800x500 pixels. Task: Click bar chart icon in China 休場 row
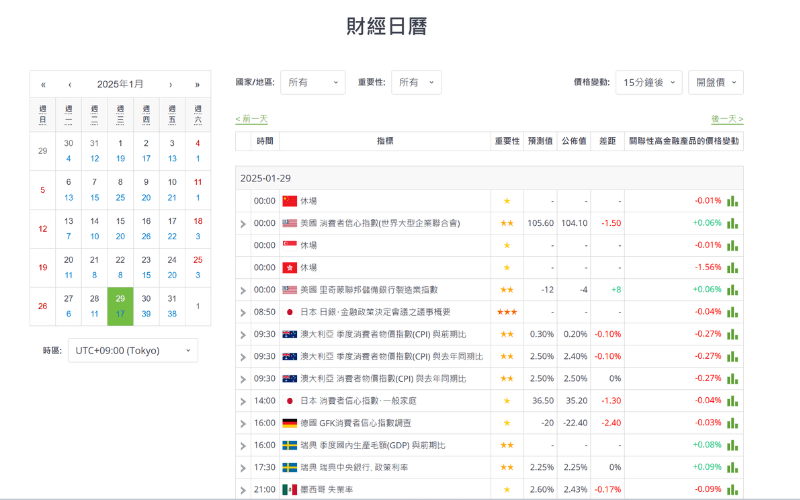(733, 201)
